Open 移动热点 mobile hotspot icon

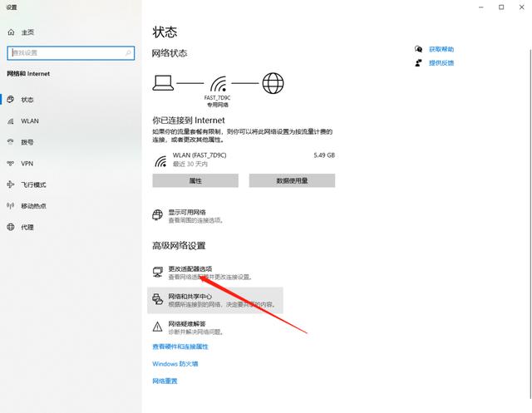[11, 205]
